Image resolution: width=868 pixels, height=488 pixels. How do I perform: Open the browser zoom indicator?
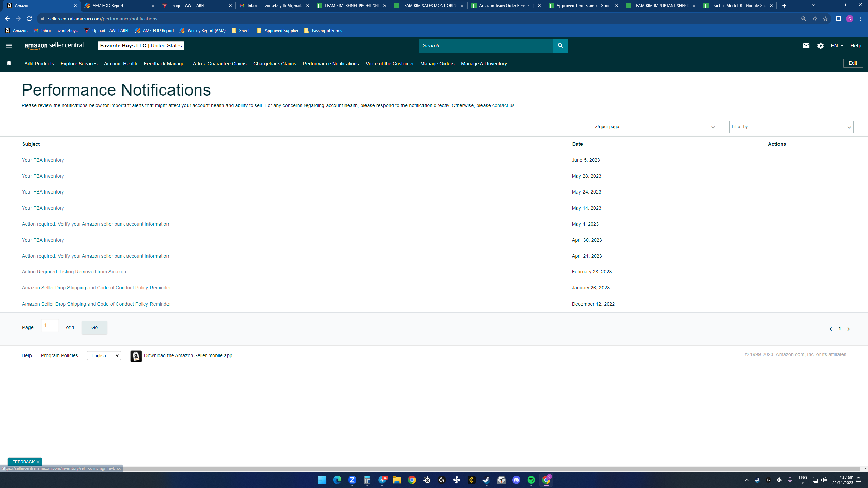pos(804,19)
